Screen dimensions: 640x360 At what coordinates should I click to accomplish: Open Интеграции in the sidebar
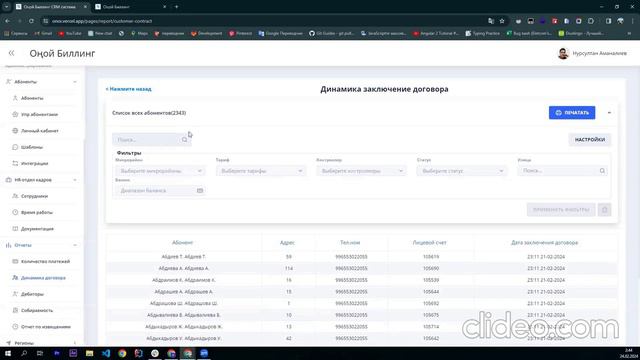[34, 164]
